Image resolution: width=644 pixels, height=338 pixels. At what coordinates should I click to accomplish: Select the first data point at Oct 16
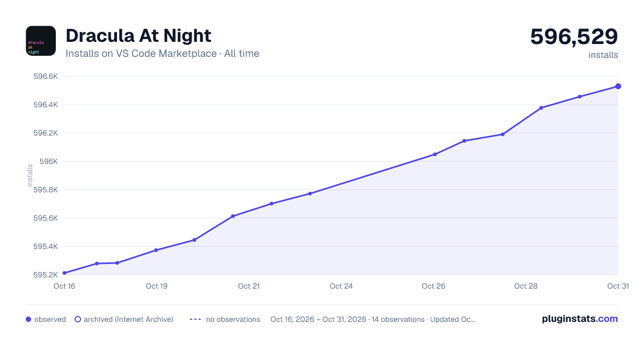coord(64,273)
